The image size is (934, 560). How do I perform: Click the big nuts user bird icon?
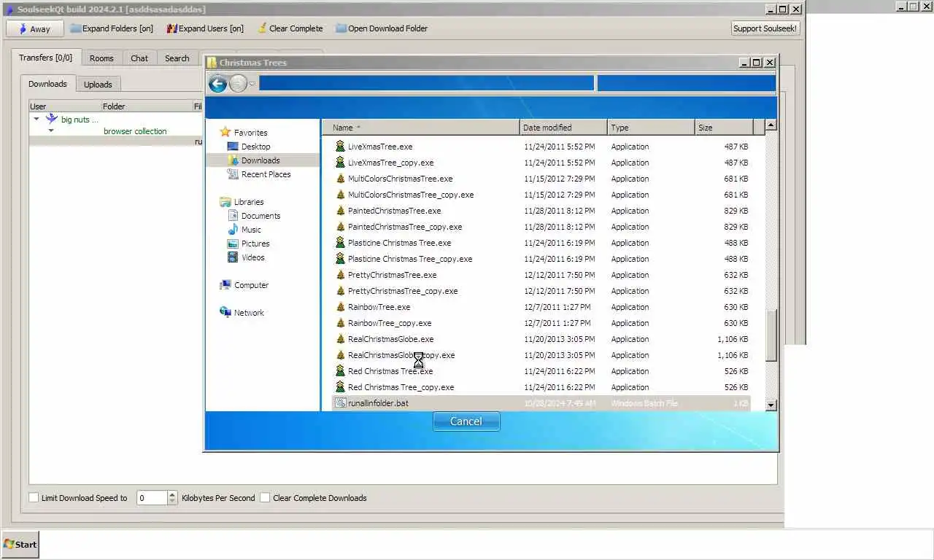(x=52, y=119)
